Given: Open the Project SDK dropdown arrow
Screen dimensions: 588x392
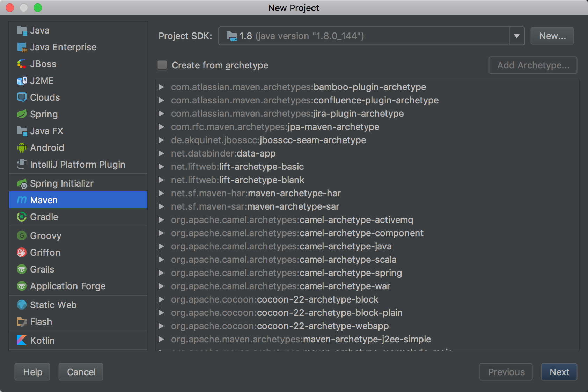Looking at the screenshot, I should (517, 36).
